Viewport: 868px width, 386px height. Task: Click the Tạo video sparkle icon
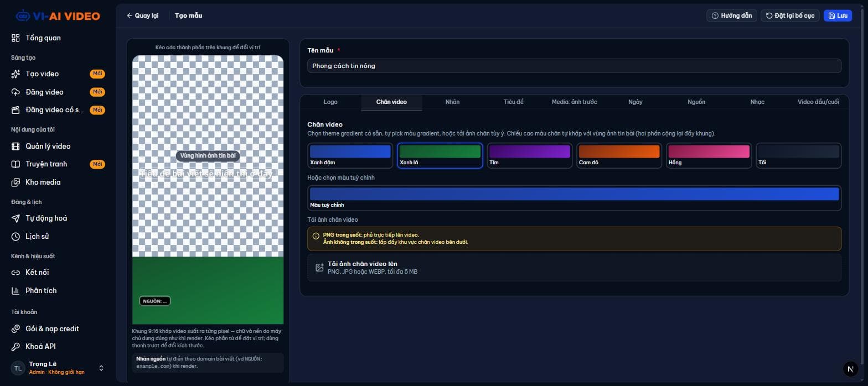coord(15,74)
